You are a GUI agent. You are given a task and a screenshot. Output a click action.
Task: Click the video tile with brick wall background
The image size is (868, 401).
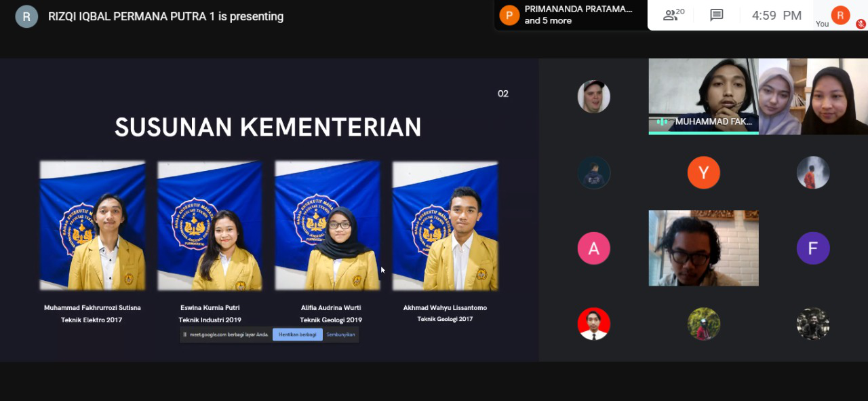[703, 248]
